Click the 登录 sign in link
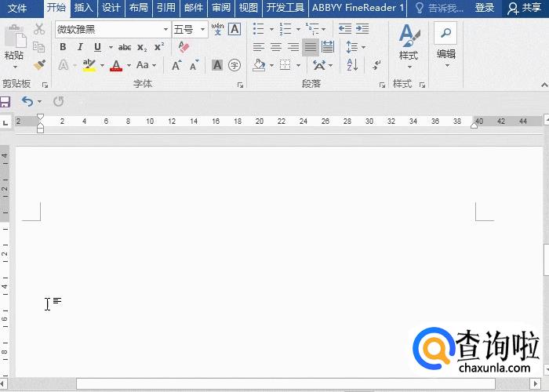 (485, 8)
